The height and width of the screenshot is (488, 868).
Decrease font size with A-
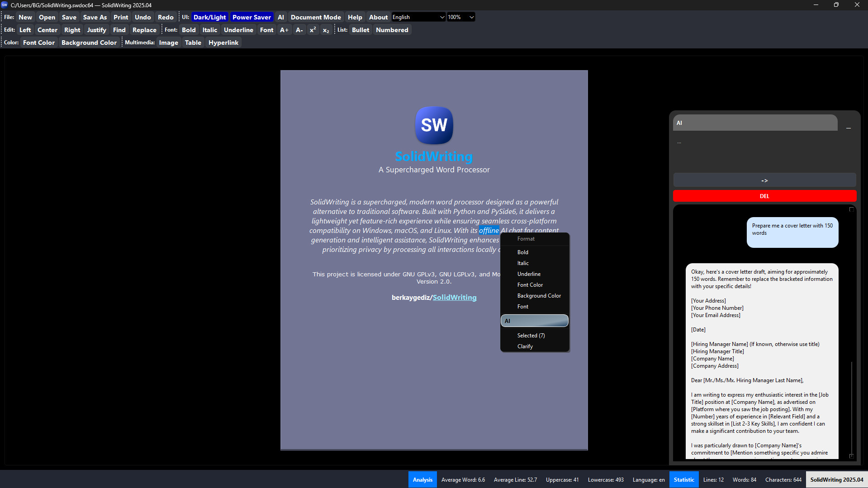[299, 30]
